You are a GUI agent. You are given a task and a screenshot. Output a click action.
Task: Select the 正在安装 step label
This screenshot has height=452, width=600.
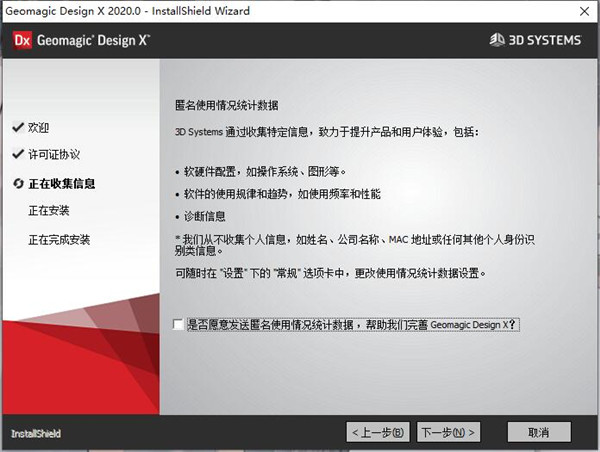(x=49, y=210)
